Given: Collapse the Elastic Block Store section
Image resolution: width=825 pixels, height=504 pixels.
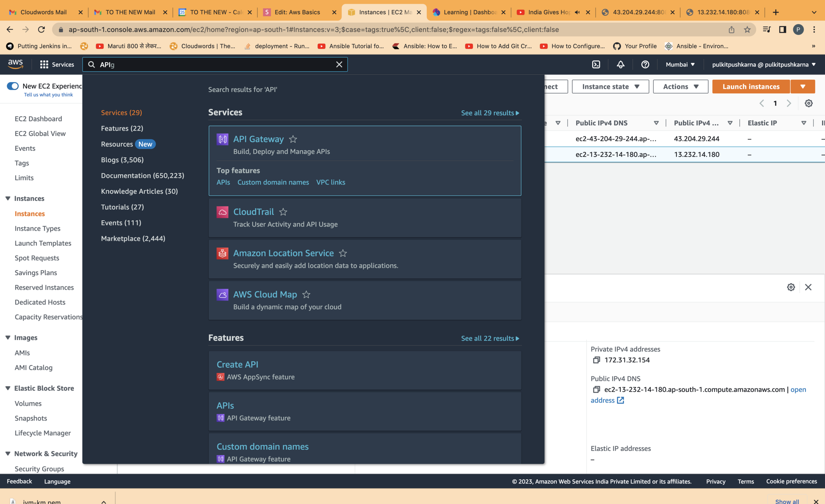Looking at the screenshot, I should 8,388.
